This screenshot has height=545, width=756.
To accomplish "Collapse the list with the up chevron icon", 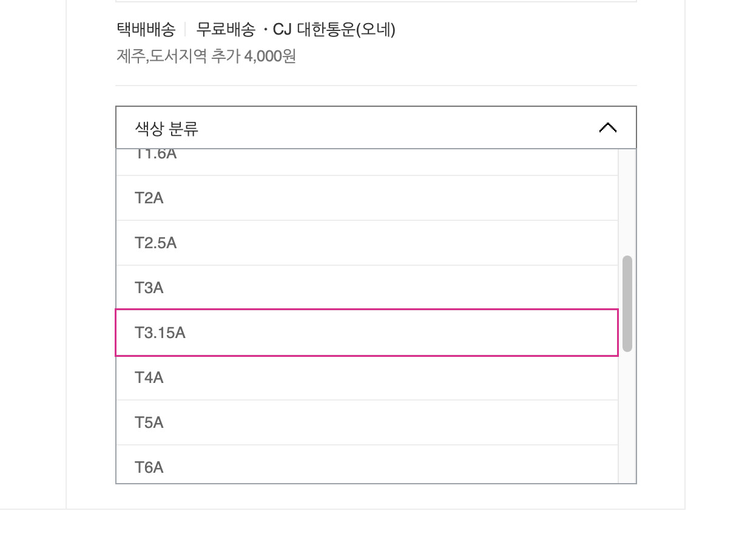I will pos(607,128).
